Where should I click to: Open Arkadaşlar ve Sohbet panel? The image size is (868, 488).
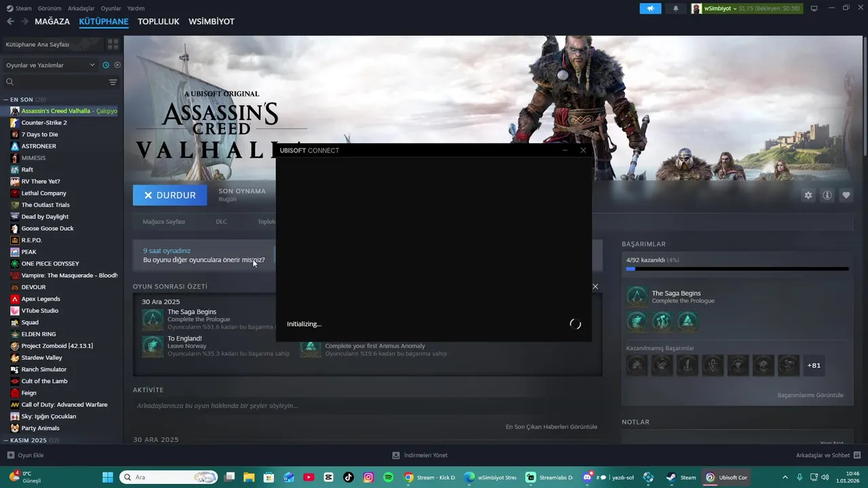coord(828,455)
